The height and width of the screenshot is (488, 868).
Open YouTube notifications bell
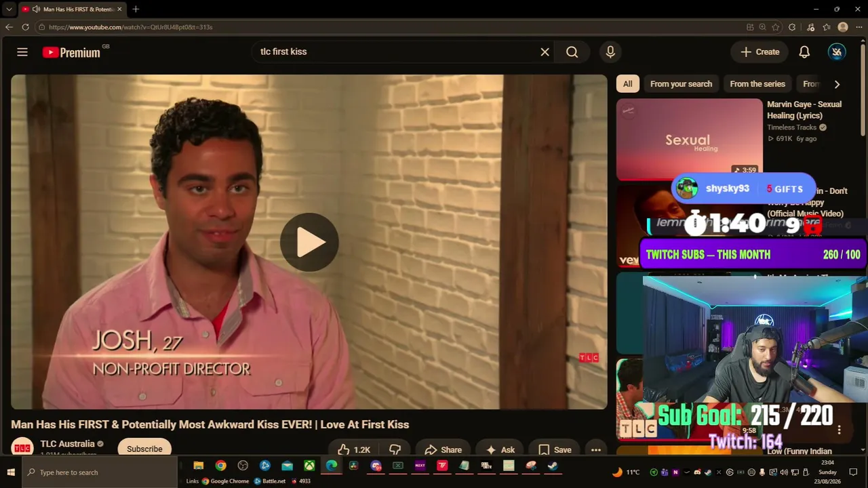tap(804, 52)
